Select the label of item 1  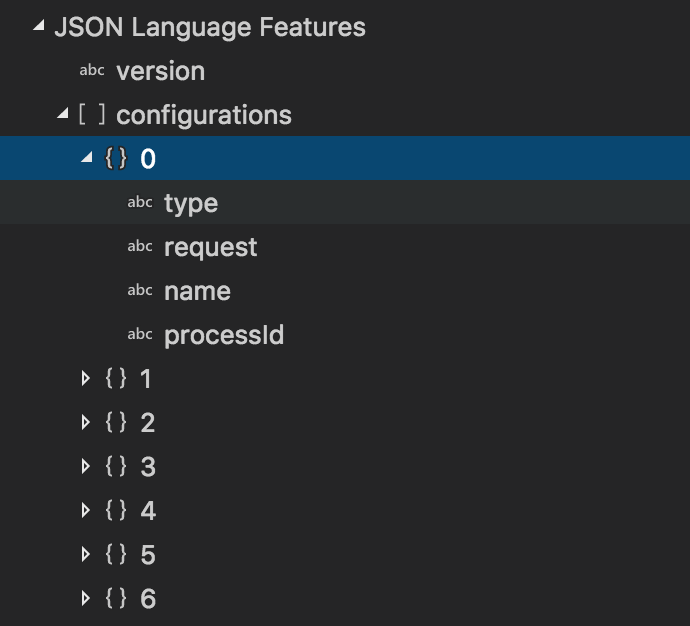(146, 379)
